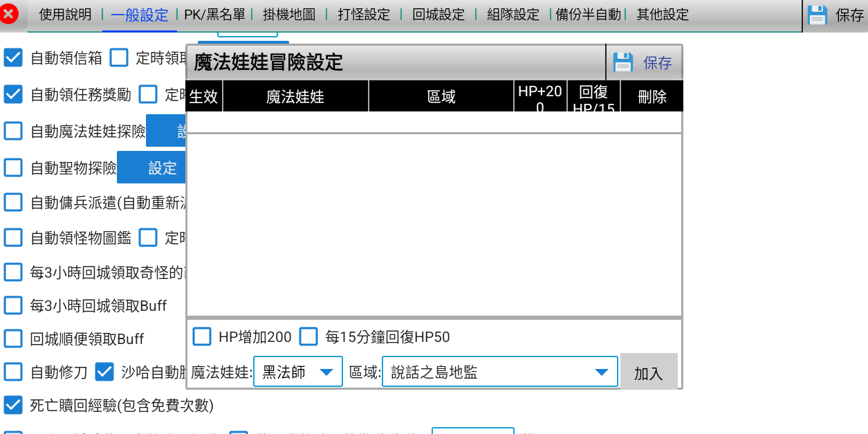Open the 打怪設定 tab
This screenshot has width=868, height=434.
(x=364, y=15)
